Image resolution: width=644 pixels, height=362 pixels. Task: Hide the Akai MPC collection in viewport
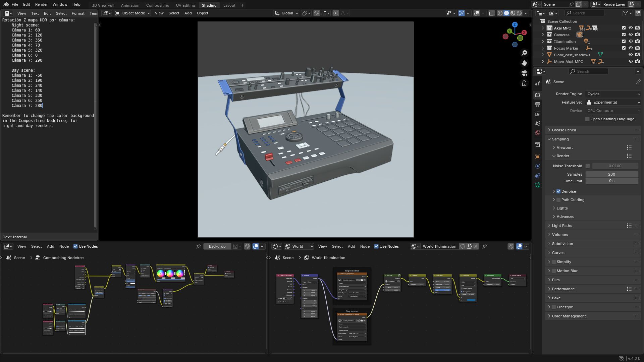tap(631, 28)
